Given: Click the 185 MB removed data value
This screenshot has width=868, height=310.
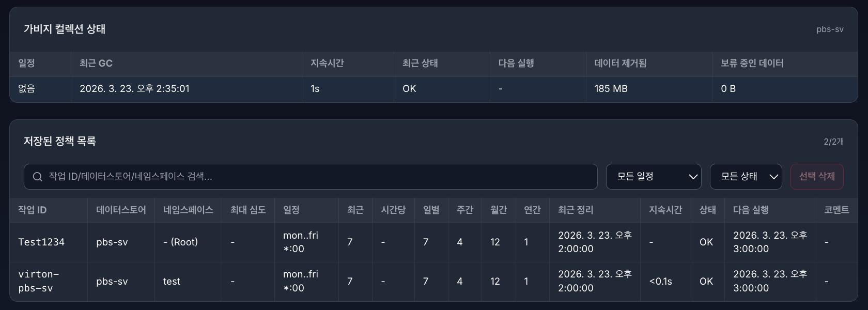Looking at the screenshot, I should (x=610, y=88).
